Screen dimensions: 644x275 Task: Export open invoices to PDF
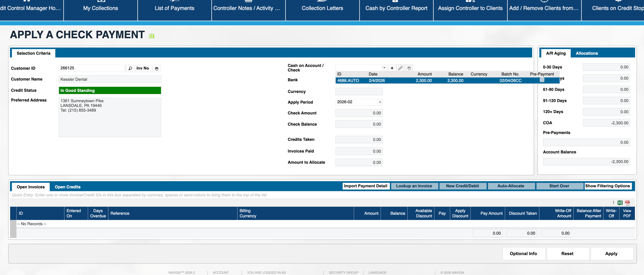point(628,203)
